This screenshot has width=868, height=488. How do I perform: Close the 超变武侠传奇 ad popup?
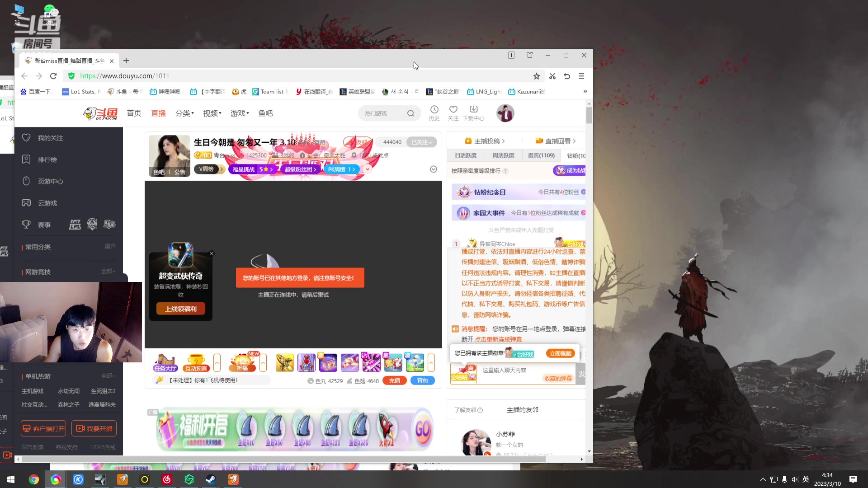tap(212, 253)
